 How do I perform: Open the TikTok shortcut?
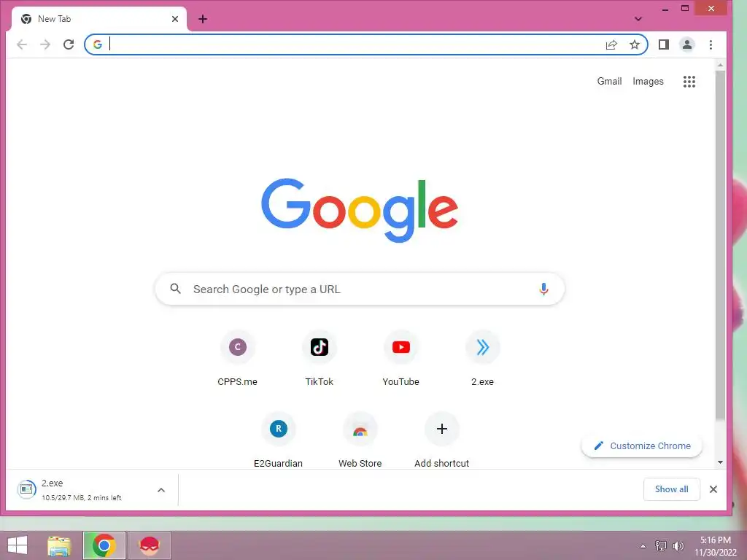coord(320,358)
